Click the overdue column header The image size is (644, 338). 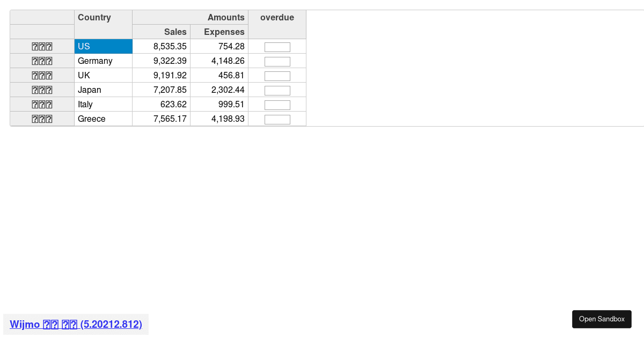[277, 24]
